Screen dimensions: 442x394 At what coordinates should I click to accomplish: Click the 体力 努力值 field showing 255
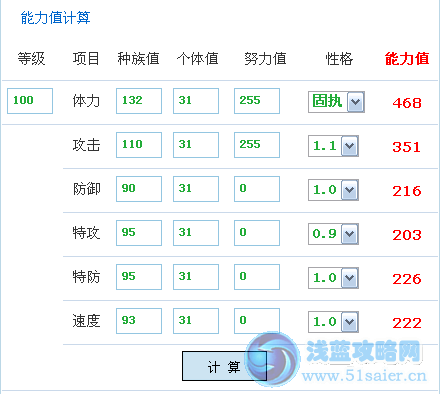coord(257,101)
